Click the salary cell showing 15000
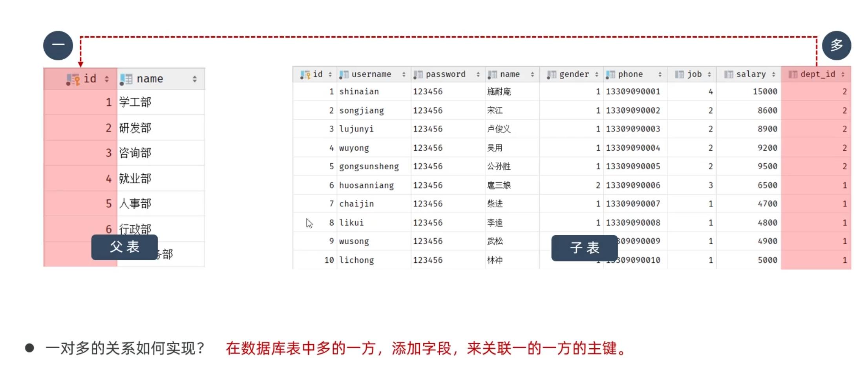868x373 pixels. pyautogui.click(x=765, y=92)
